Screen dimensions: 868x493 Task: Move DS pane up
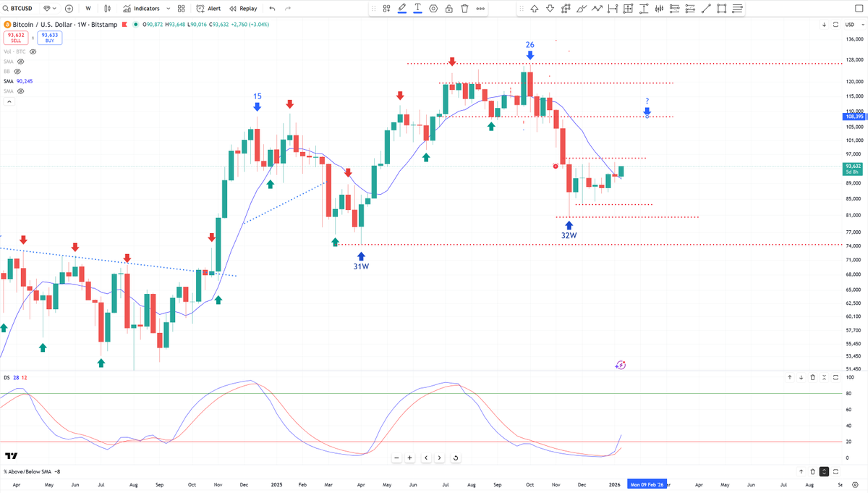tap(790, 377)
